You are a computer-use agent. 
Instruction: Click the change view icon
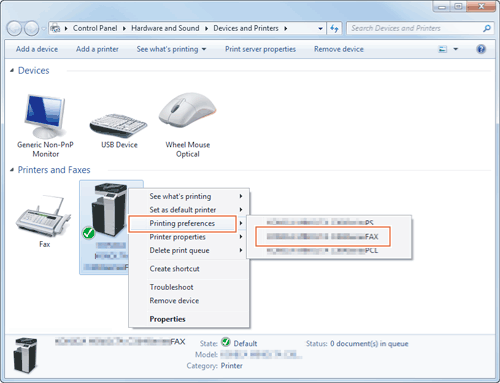(442, 49)
